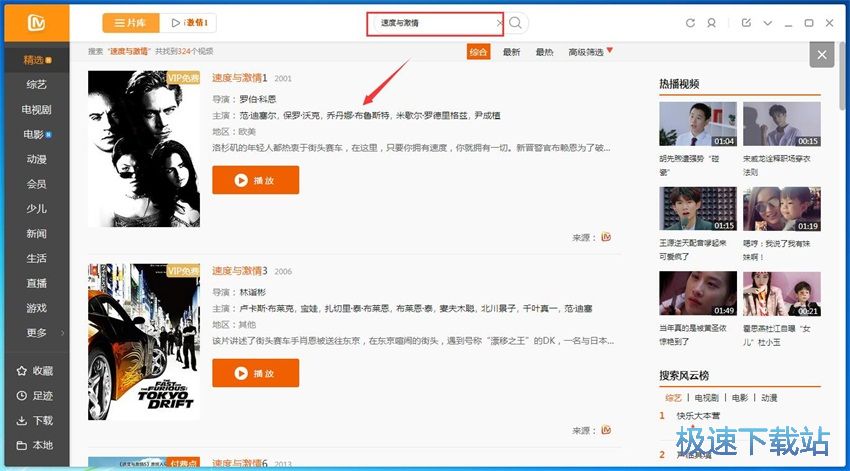Select 综艺 in the sidebar
850x471 pixels.
click(x=37, y=85)
